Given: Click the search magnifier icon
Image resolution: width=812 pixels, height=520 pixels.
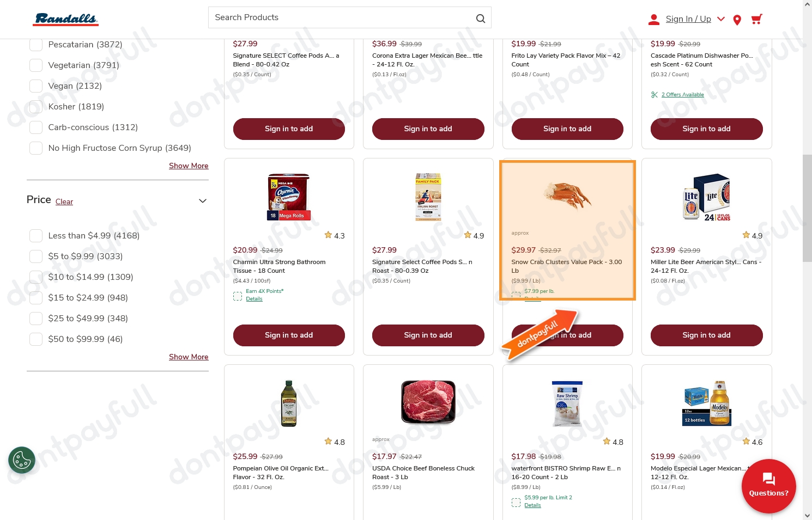Looking at the screenshot, I should pyautogui.click(x=481, y=17).
